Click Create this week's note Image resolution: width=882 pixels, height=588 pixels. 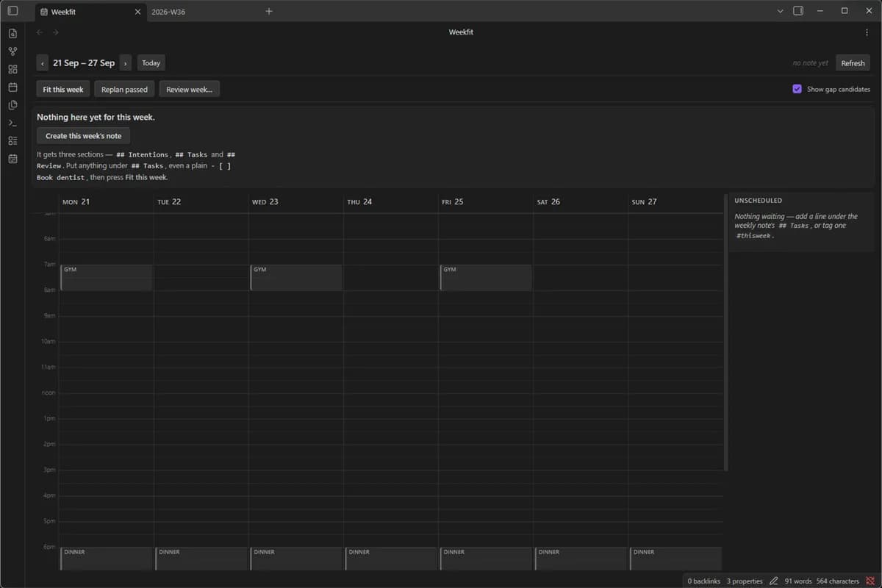pyautogui.click(x=83, y=136)
